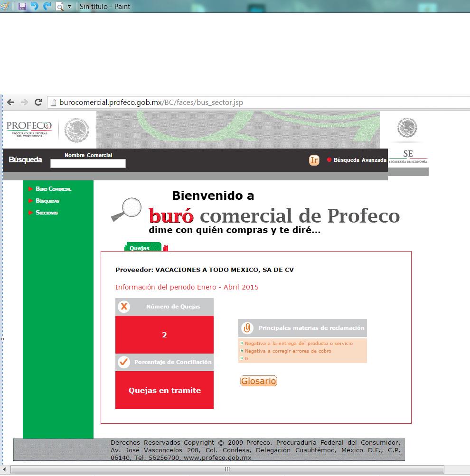
Task: Open Búsqueda Avanzada link
Action: (360, 160)
